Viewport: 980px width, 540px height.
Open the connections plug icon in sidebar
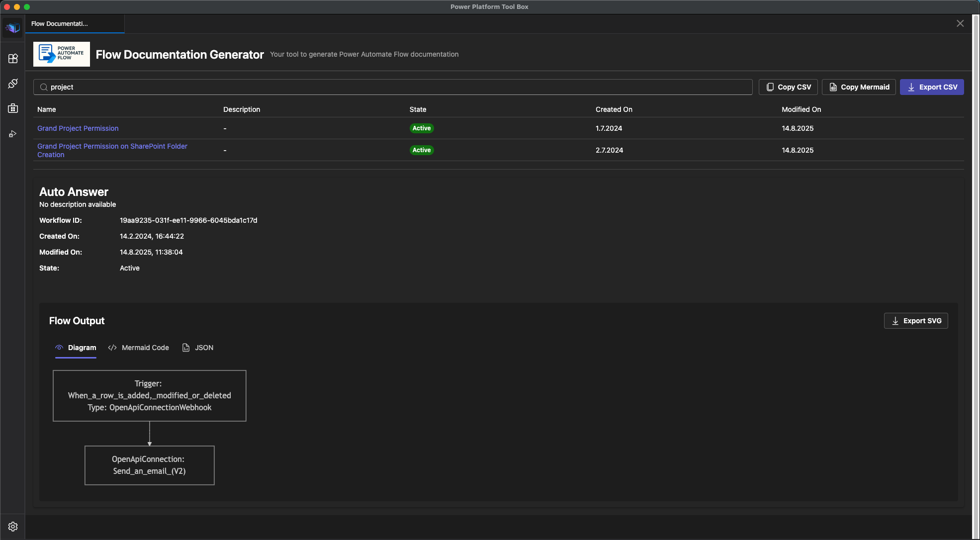[12, 83]
